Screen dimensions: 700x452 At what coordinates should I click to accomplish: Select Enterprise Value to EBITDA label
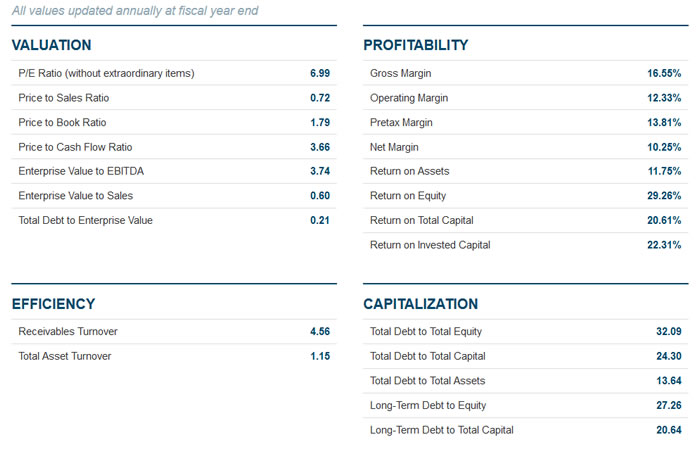coord(81,171)
